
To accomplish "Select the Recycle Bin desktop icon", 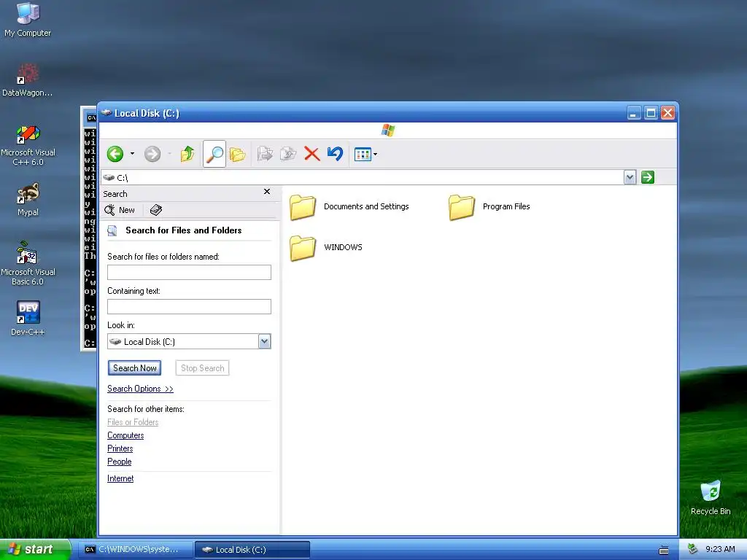I will pyautogui.click(x=711, y=498).
